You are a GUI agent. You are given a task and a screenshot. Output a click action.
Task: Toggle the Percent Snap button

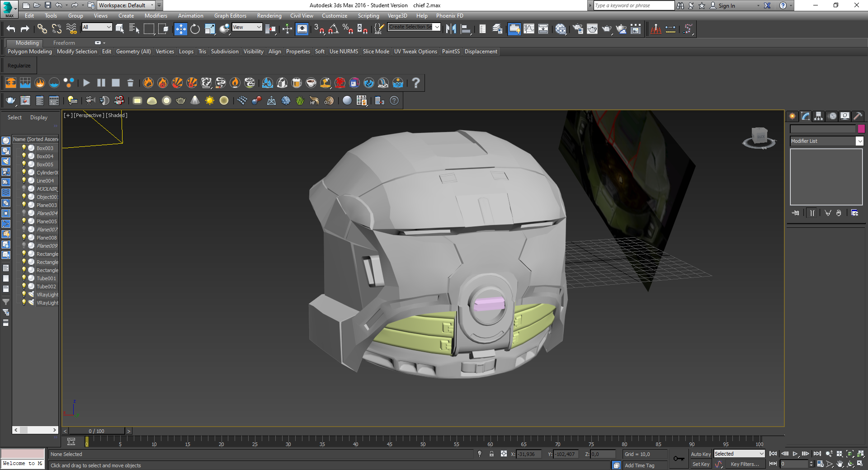coord(348,29)
